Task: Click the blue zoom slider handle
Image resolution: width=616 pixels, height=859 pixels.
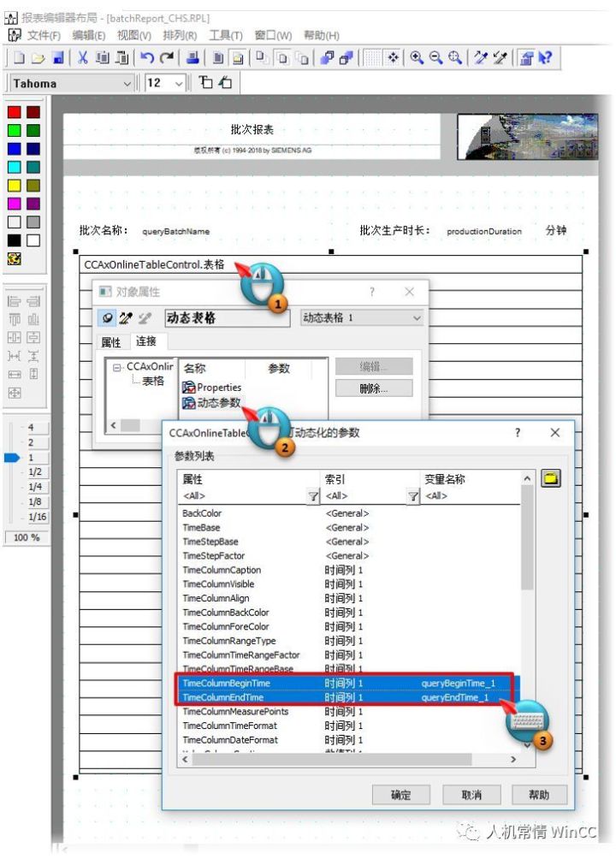Action: [12, 457]
